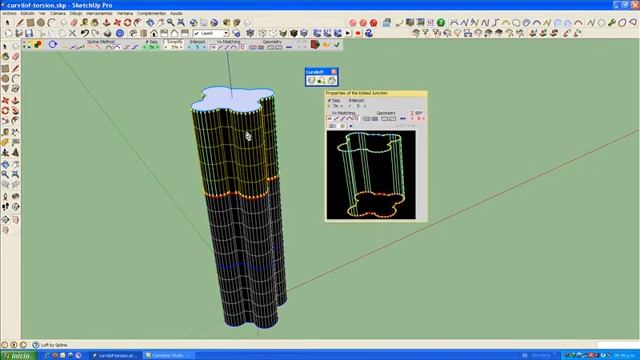This screenshot has height=360, width=640.
Task: Select the Arc tool in top toolbar
Action: click(x=51, y=22)
